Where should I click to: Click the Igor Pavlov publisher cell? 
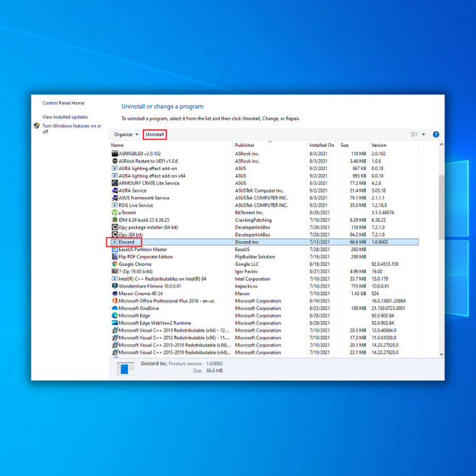[246, 271]
